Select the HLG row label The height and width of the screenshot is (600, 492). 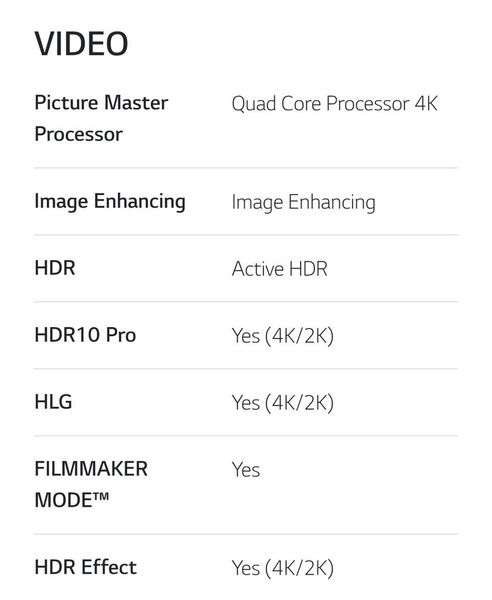[53, 402]
